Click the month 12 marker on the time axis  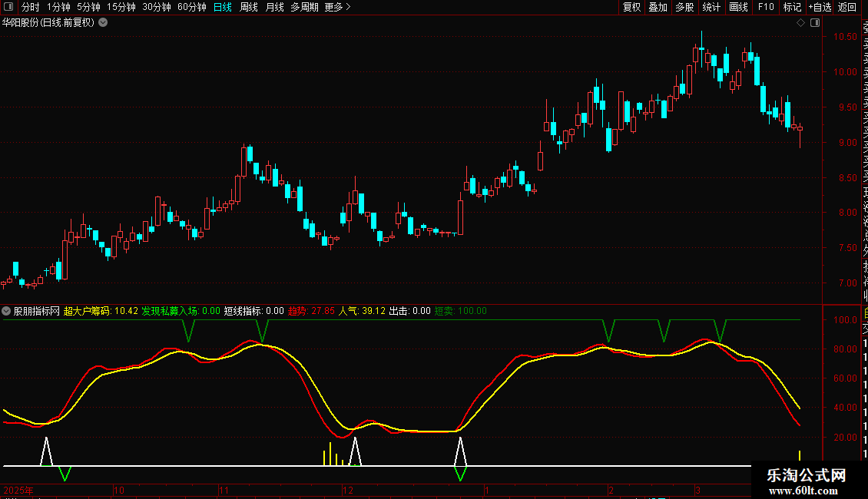click(x=348, y=490)
